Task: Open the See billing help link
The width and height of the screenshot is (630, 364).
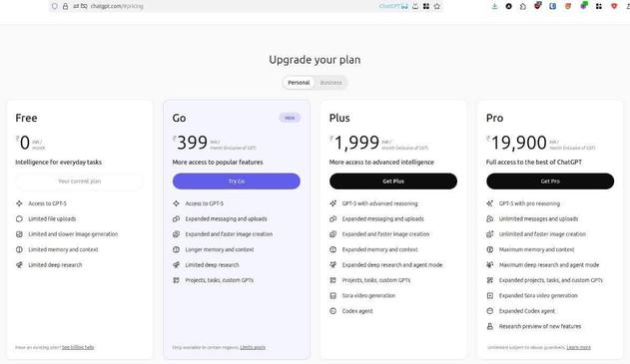Action: click(78, 348)
